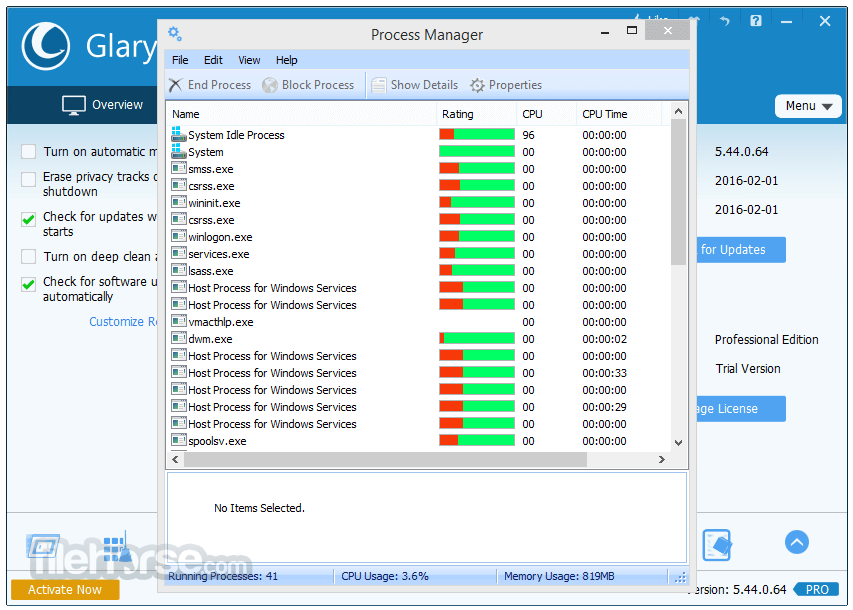This screenshot has width=853, height=610.
Task: Click the End Process toolbar button
Action: pos(210,85)
